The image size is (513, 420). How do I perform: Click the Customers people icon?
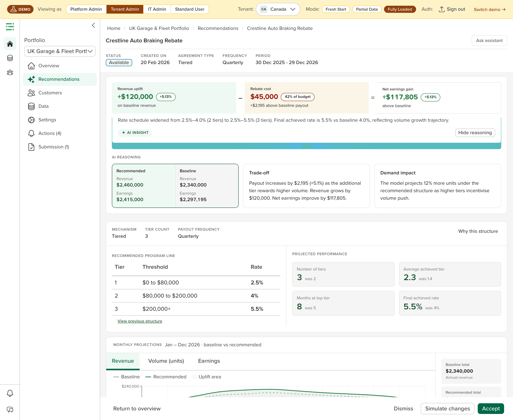click(x=31, y=93)
